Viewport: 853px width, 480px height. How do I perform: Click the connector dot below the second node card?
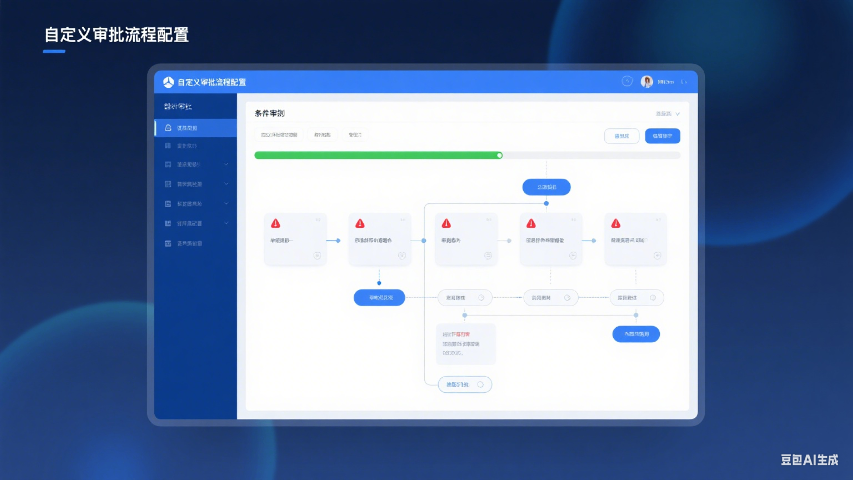click(x=379, y=283)
